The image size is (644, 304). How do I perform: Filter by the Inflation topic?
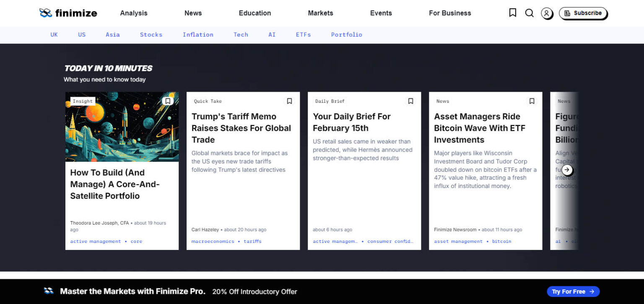198,35
